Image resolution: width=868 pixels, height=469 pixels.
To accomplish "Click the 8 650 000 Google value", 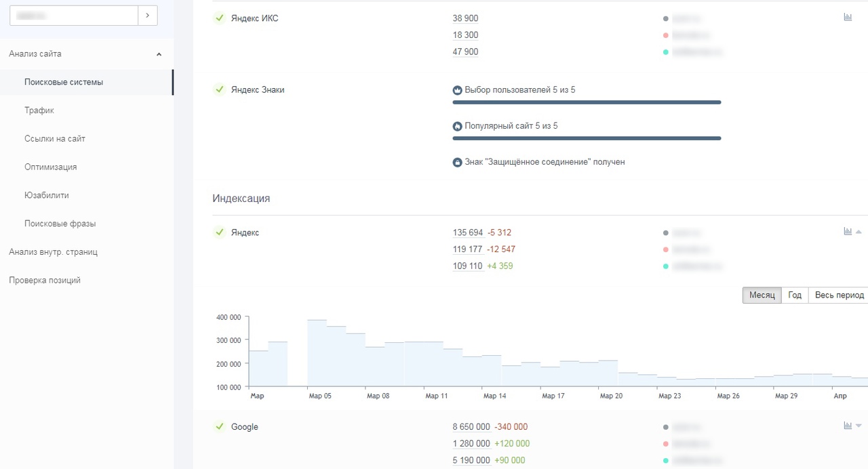I will click(471, 427).
